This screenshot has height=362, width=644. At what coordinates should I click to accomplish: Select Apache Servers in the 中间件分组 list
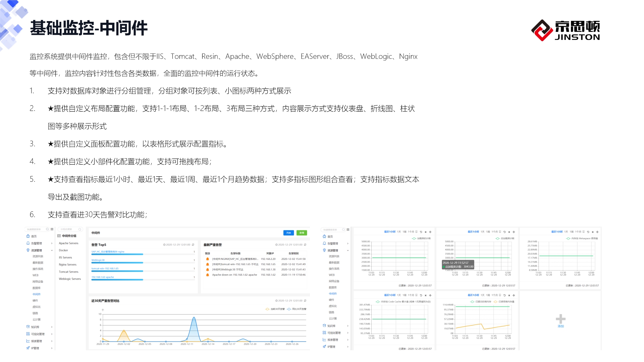coord(68,243)
